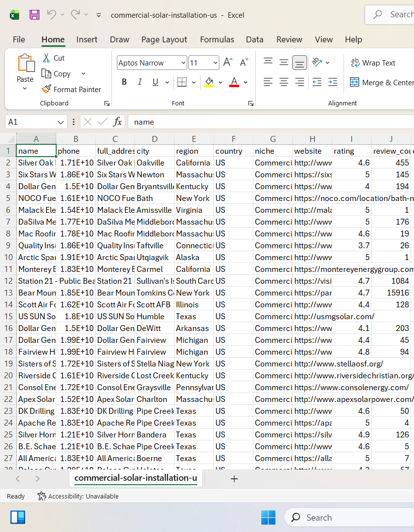Select Align Left
Viewport: 414px width, 532px height.
[x=268, y=82]
